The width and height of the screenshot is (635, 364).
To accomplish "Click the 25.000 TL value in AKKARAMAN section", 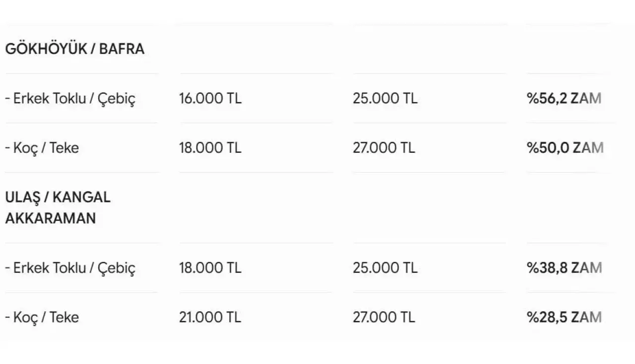I will (385, 268).
